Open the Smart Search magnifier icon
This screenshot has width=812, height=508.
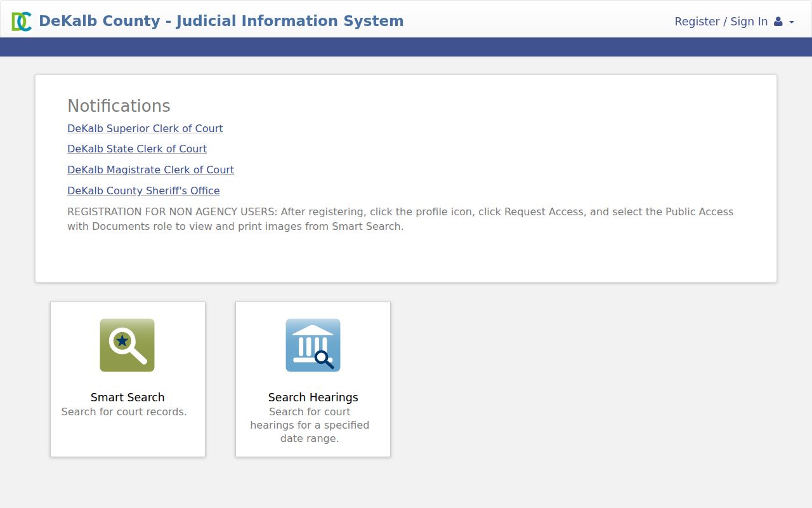(128, 345)
